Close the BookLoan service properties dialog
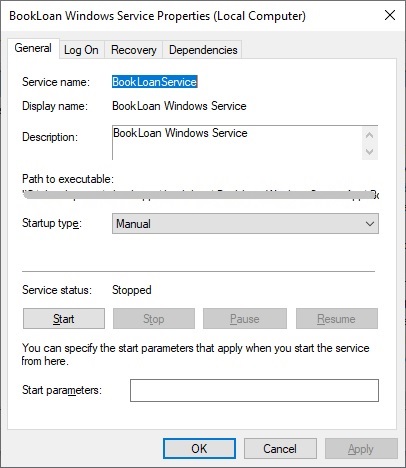 click(x=390, y=15)
